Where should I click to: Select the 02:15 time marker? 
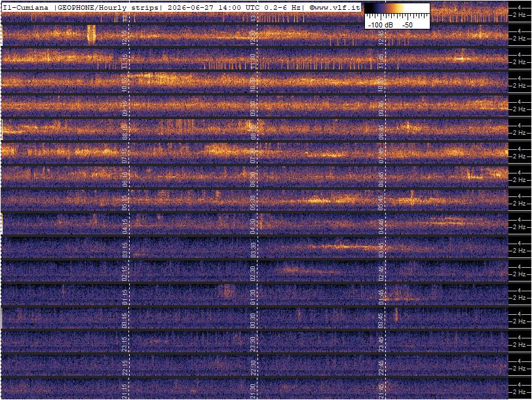(x=124, y=273)
